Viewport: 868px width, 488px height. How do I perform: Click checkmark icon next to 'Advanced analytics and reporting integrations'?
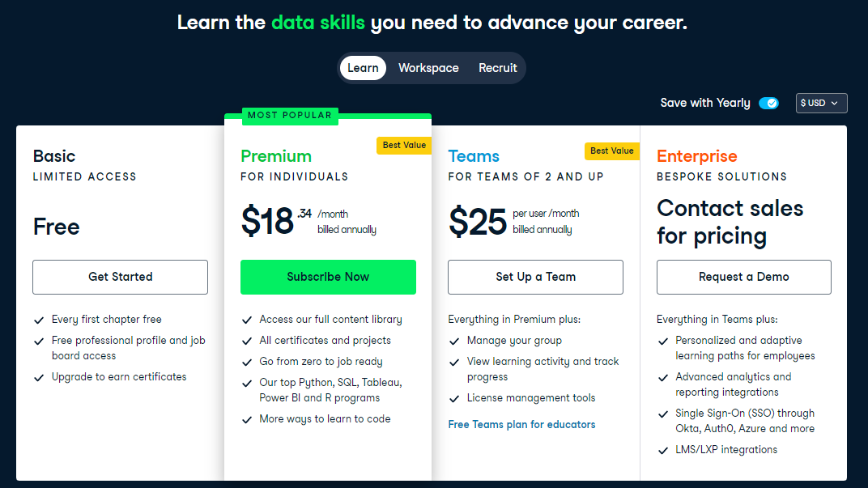click(663, 377)
